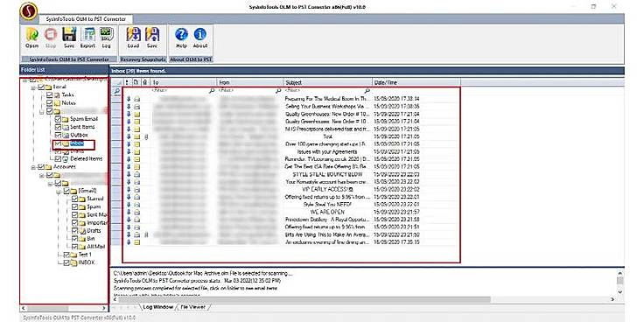Click the SysInfoTools round logo button
644x322 pixels.
point(28,11)
